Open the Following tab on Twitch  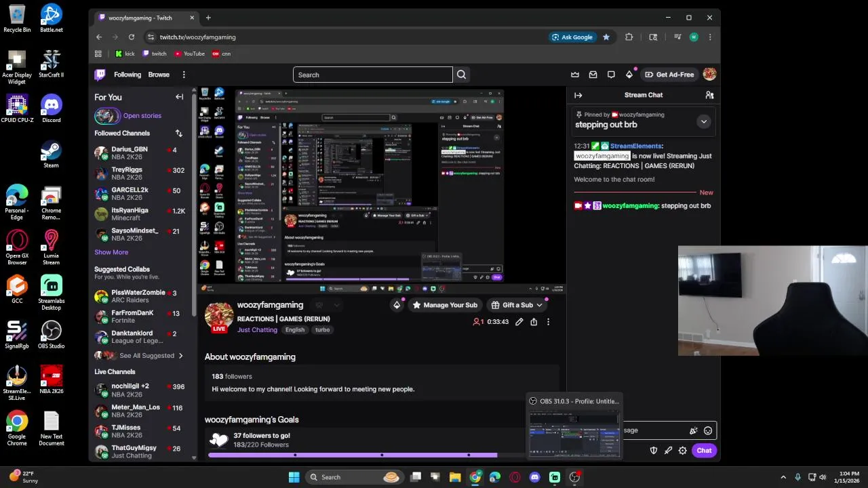pyautogui.click(x=127, y=75)
